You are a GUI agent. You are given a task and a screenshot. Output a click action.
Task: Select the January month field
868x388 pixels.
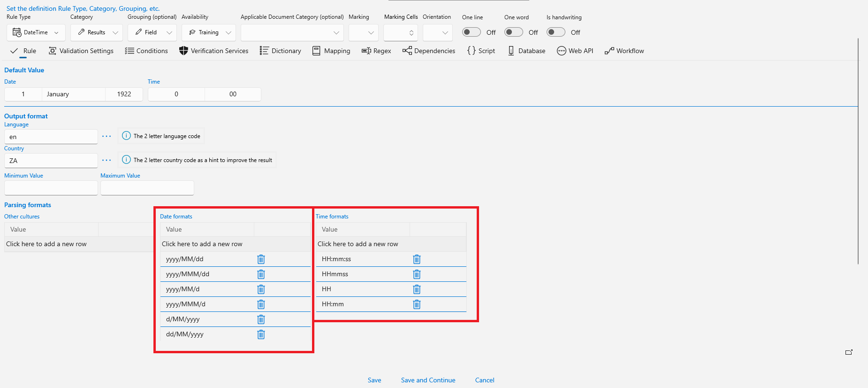[x=74, y=94]
